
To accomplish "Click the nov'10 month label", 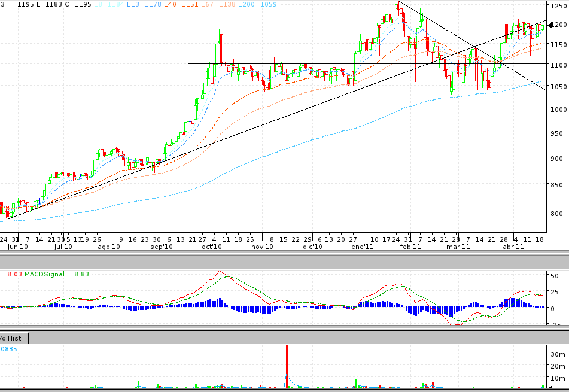I will coord(263,247).
